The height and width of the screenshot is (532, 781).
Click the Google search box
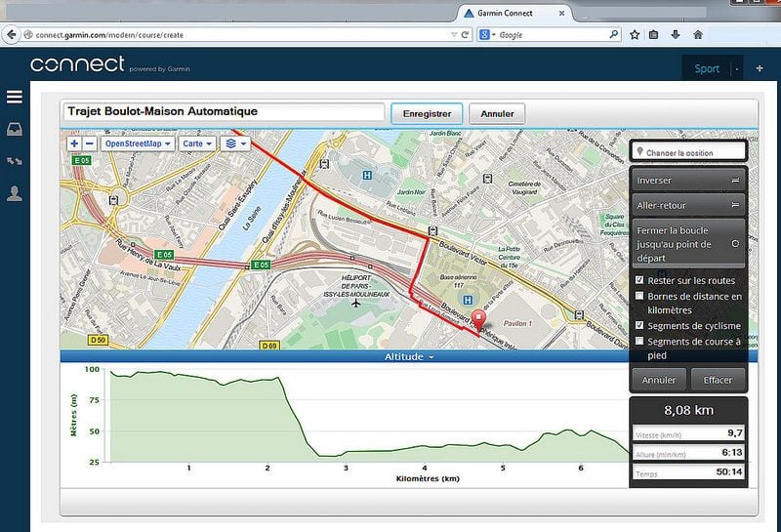[552, 35]
